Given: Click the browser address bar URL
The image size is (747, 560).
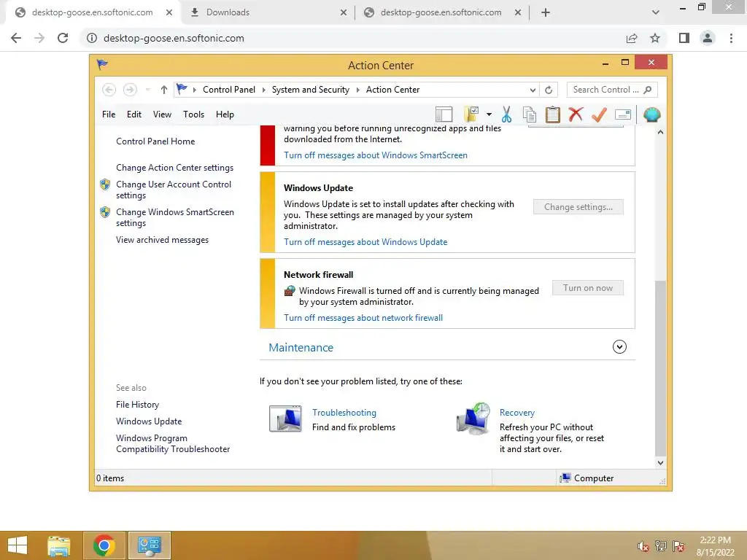Looking at the screenshot, I should [174, 38].
